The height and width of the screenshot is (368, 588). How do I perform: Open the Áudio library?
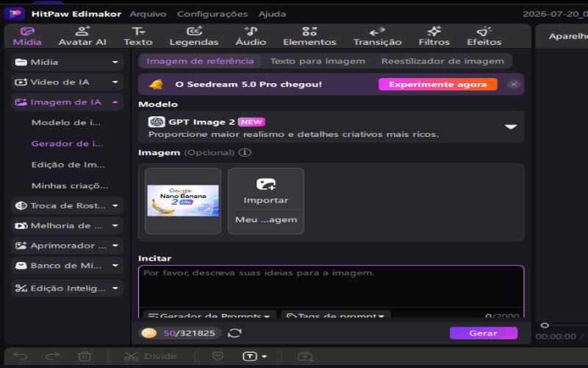(251, 36)
